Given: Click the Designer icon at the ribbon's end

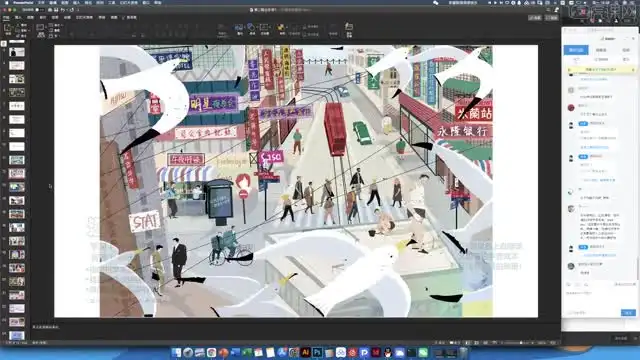Looking at the screenshot, I should coord(349,27).
